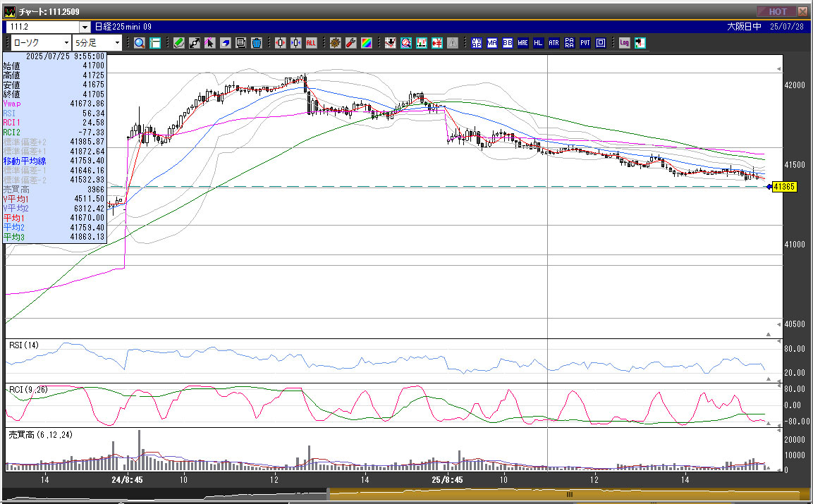Click the 高値 high price row
Viewport: 813px width, 504px height.
click(x=54, y=75)
